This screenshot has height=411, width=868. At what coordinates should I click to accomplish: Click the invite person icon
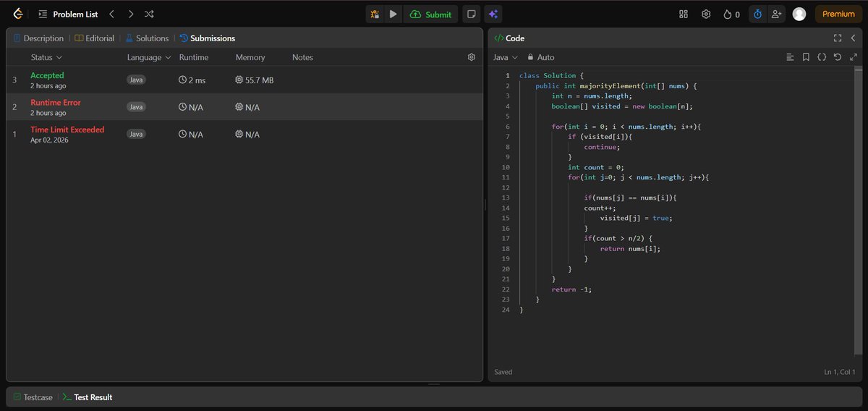[x=777, y=14]
